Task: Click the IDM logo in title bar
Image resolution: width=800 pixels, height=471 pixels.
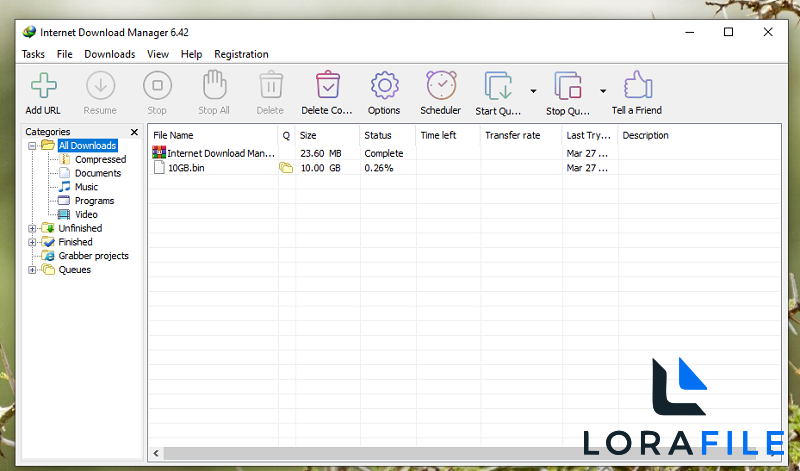Action: (x=30, y=32)
